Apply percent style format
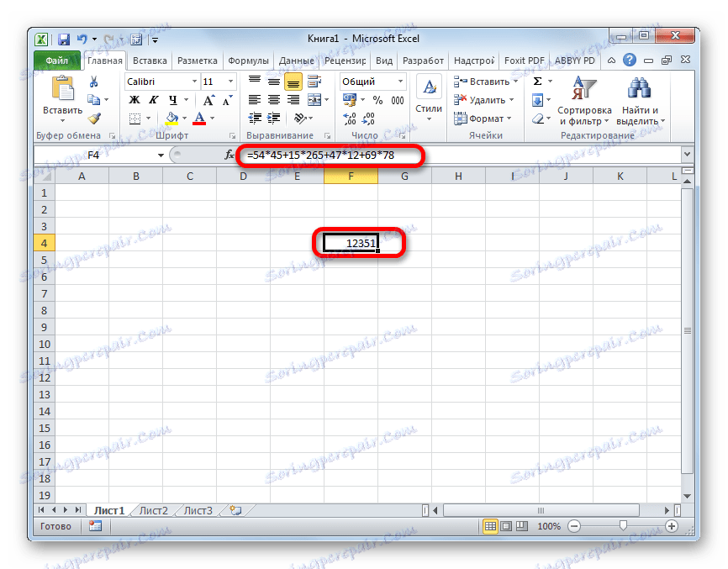Viewport: 728px width, 569px height. click(378, 100)
